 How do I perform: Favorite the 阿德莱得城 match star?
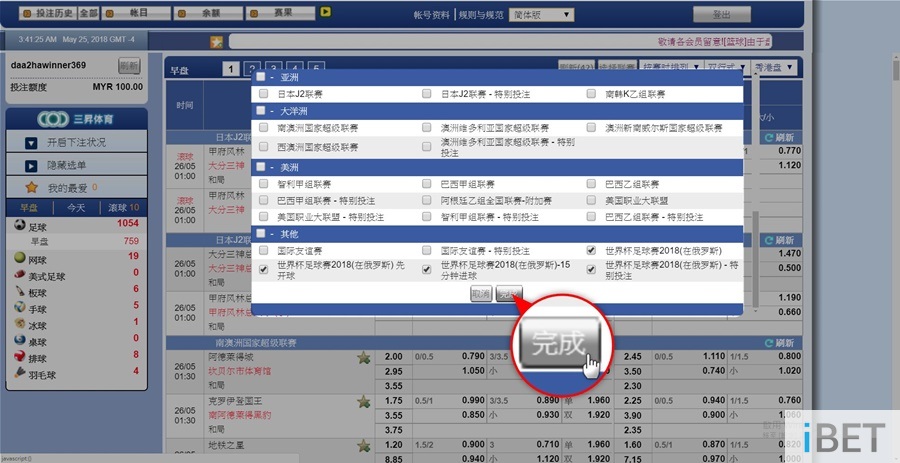(364, 358)
